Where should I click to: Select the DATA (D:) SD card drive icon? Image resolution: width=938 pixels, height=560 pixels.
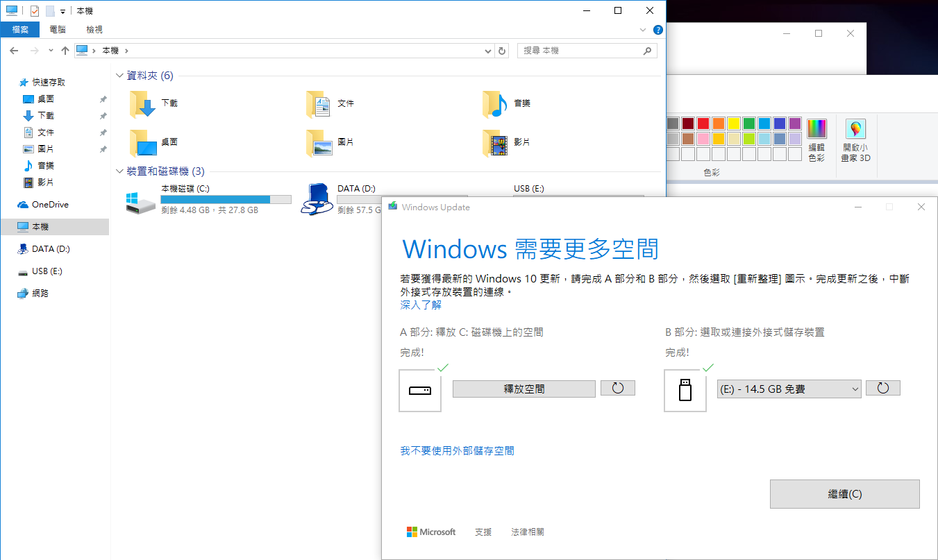[x=316, y=199]
